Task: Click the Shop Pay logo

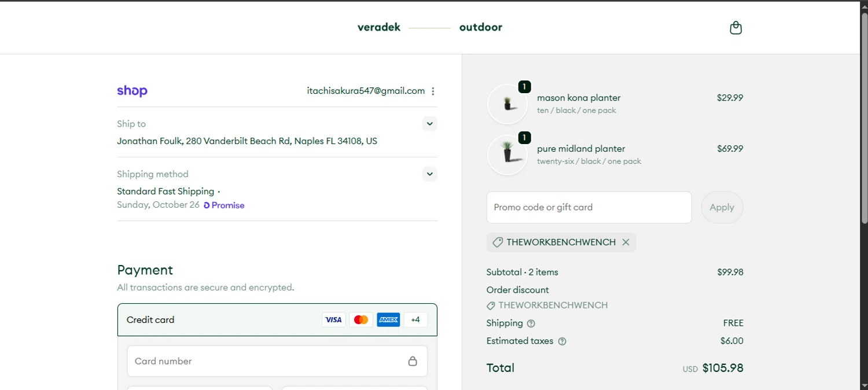Action: 132,91
